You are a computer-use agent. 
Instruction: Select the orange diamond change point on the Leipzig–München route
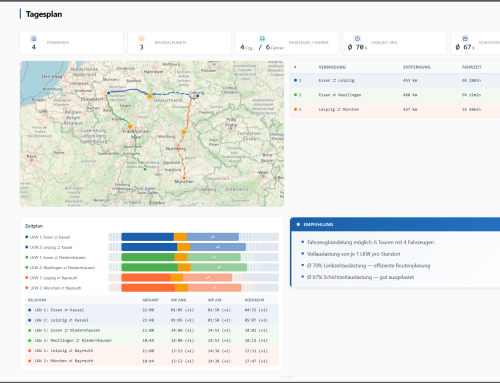184,132
